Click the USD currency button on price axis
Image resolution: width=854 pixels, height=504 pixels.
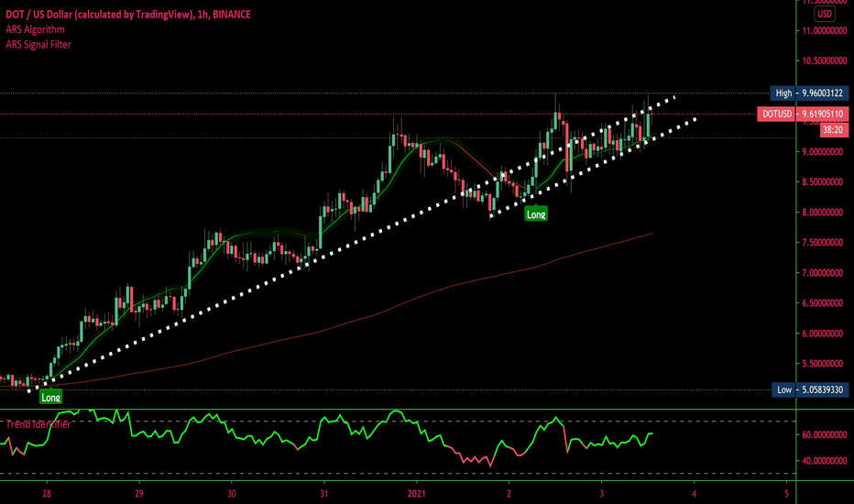coord(825,14)
